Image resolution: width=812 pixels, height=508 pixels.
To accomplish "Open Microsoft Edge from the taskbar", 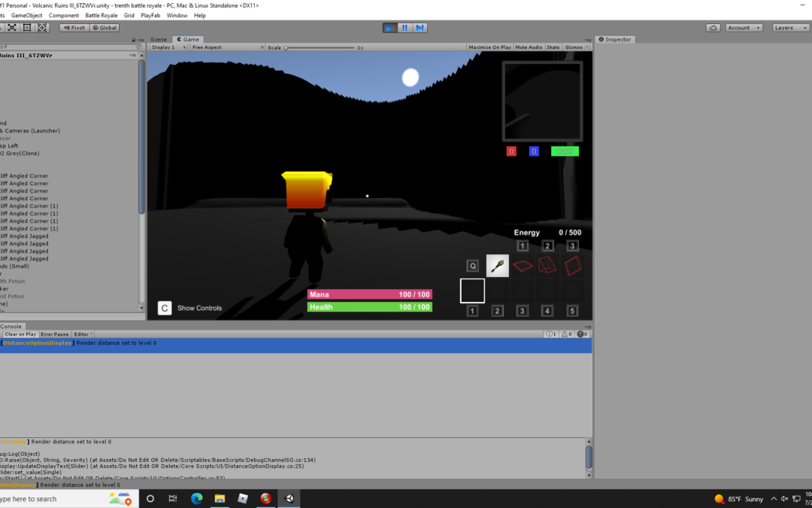I will pos(196,499).
